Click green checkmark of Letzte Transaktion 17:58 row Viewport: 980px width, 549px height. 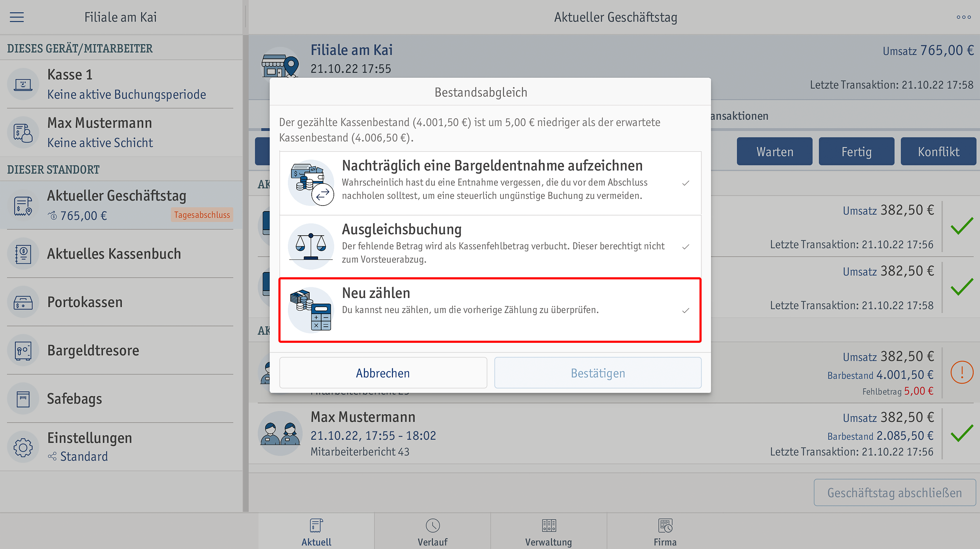pos(962,287)
